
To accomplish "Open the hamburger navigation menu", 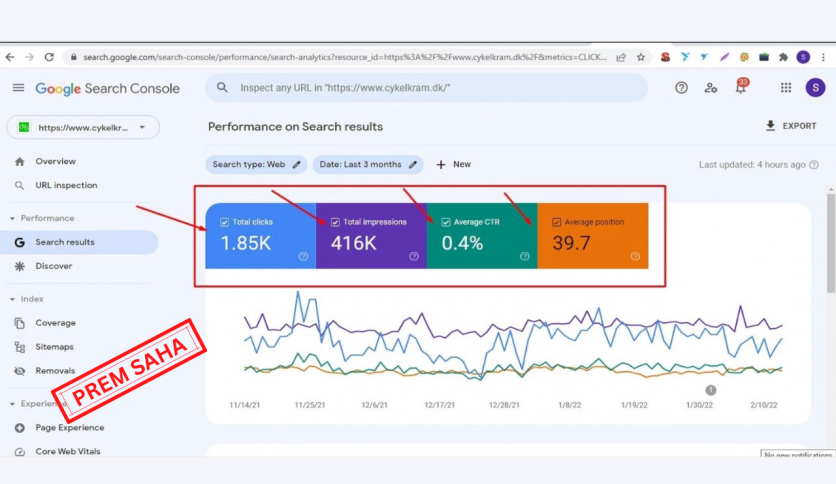I will [x=18, y=87].
